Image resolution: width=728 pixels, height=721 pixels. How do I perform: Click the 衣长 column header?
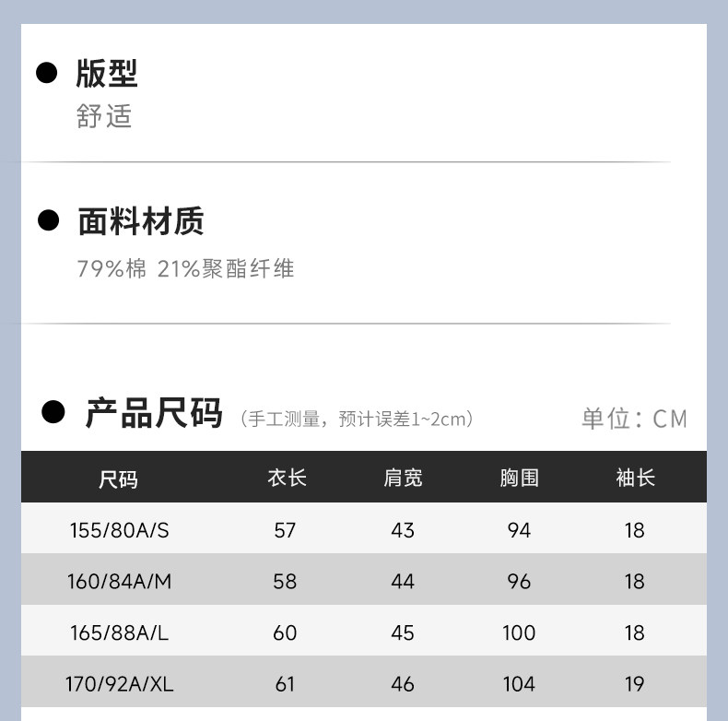(x=287, y=478)
